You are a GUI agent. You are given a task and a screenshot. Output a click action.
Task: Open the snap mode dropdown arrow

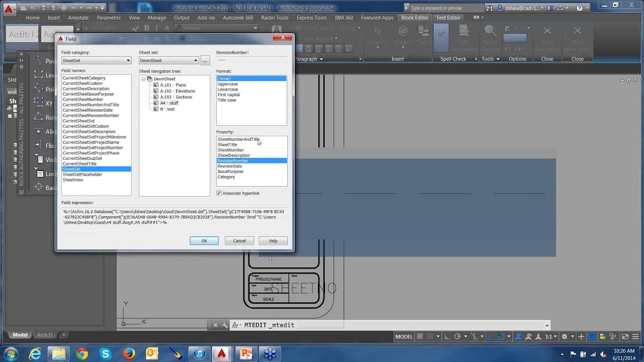[438, 336]
